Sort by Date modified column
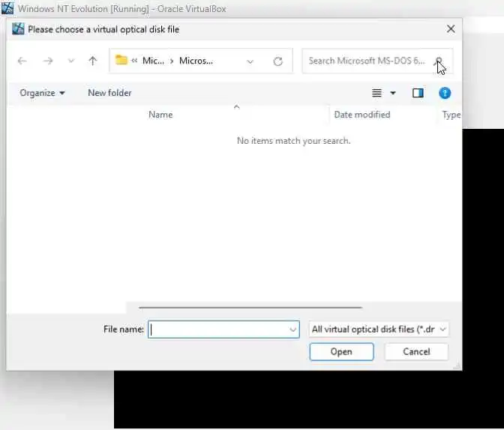The width and height of the screenshot is (504, 430). click(x=362, y=115)
